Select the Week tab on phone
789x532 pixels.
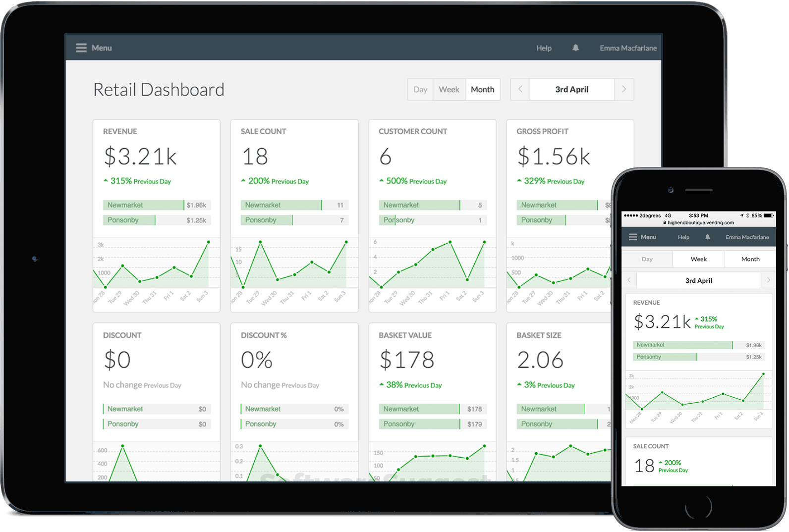[699, 259]
